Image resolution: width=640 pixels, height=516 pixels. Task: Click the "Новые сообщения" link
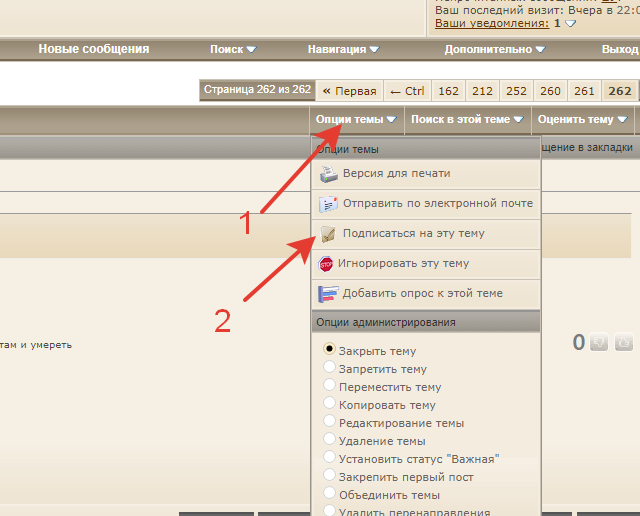tap(94, 49)
